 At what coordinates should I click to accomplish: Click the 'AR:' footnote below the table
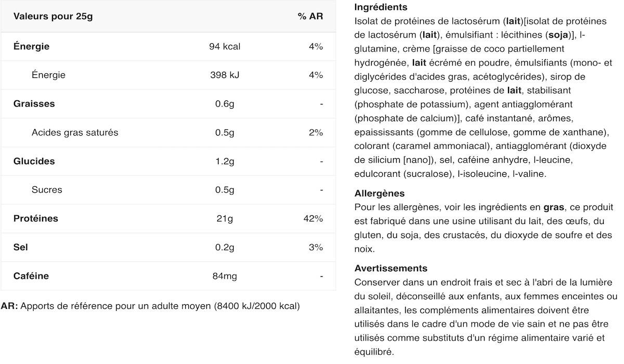tap(9, 306)
